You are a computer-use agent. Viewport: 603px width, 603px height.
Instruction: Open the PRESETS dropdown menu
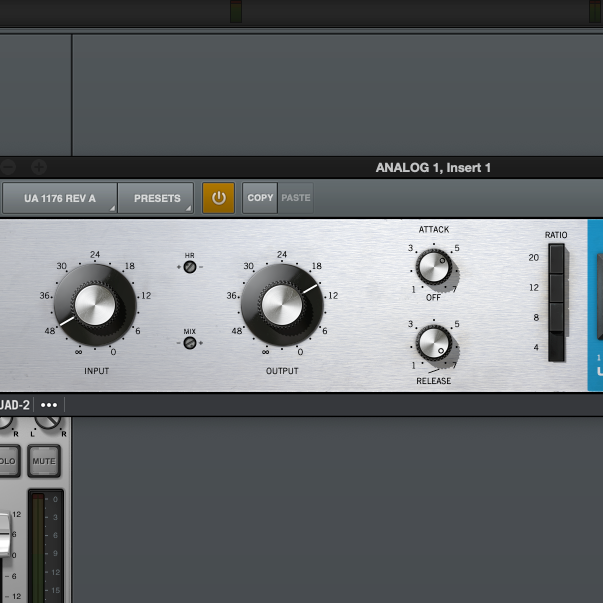[x=156, y=198]
